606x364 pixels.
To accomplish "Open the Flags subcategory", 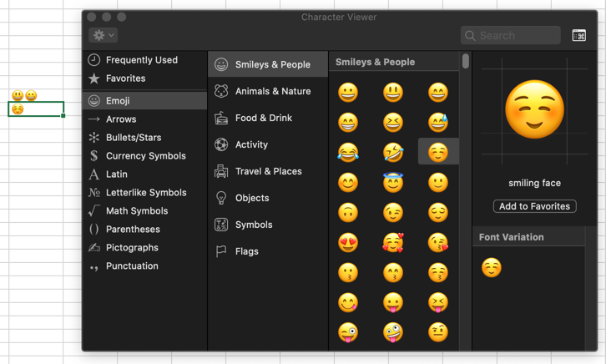I will 246,251.
